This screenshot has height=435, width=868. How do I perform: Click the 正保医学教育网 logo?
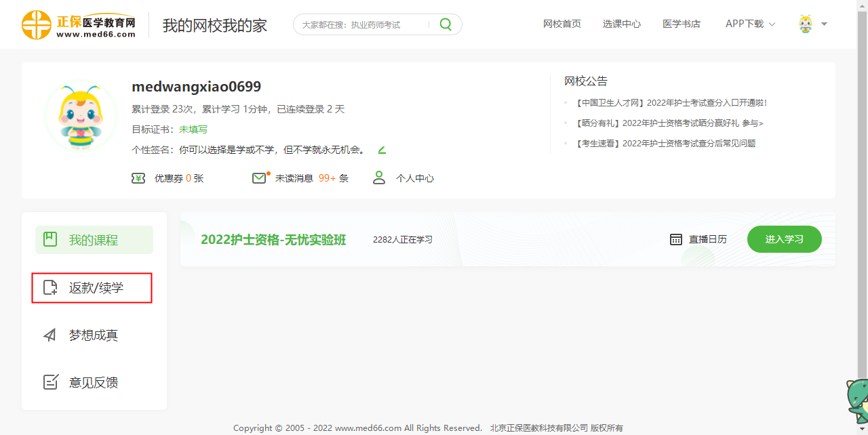tap(79, 24)
